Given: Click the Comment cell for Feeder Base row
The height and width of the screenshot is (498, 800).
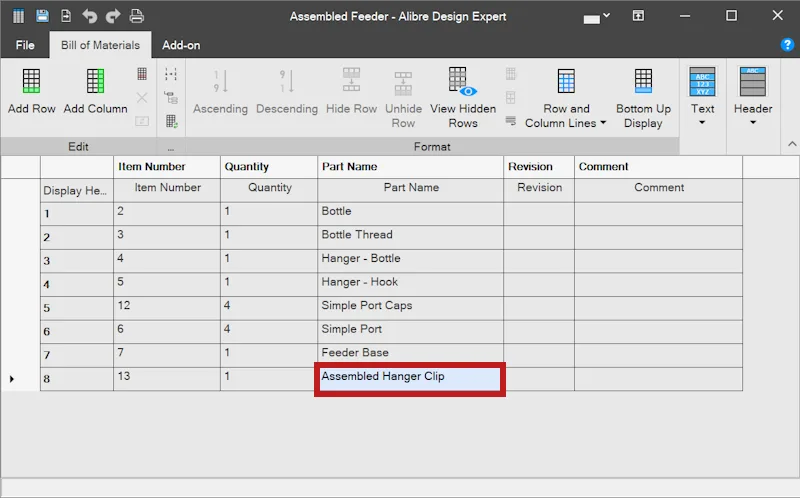Looking at the screenshot, I should [658, 355].
